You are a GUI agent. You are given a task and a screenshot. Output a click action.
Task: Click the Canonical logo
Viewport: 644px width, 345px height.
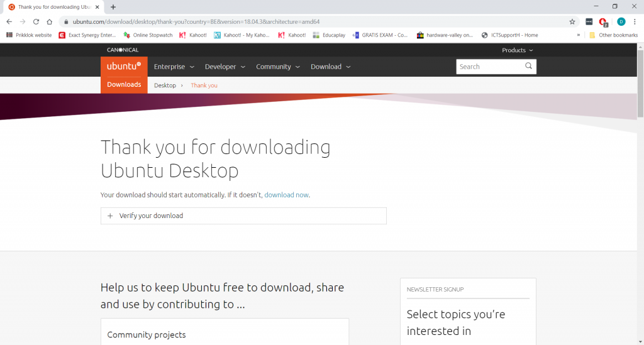pos(123,50)
